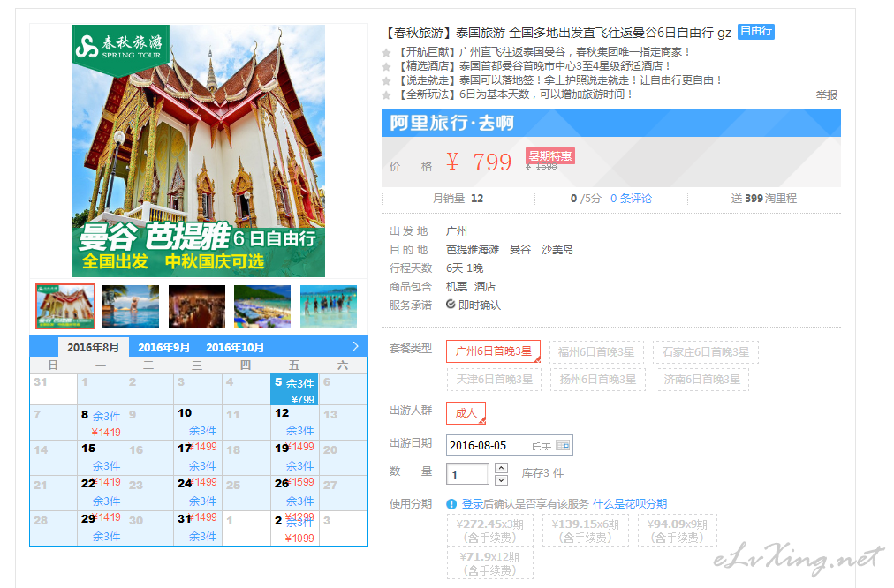Choose package 石家庄6日首晚3星

click(x=706, y=352)
